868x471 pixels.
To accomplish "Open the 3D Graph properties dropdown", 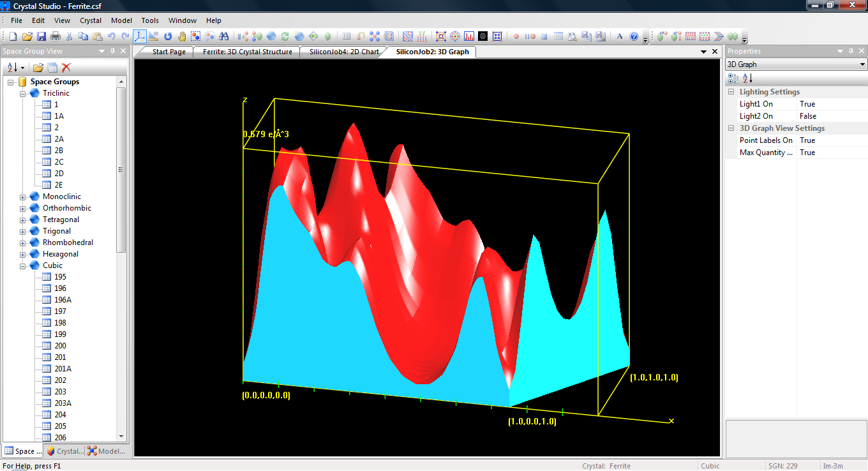I will [862, 64].
